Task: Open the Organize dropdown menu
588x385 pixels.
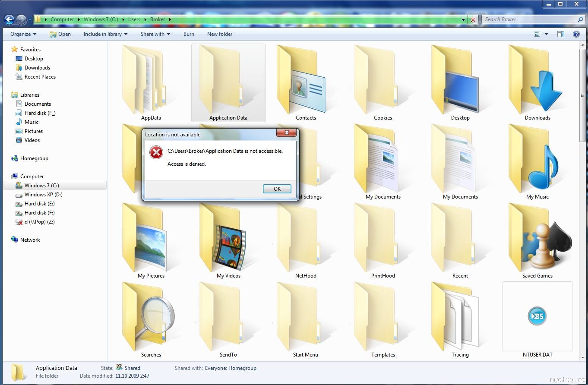Action: pyautogui.click(x=23, y=34)
